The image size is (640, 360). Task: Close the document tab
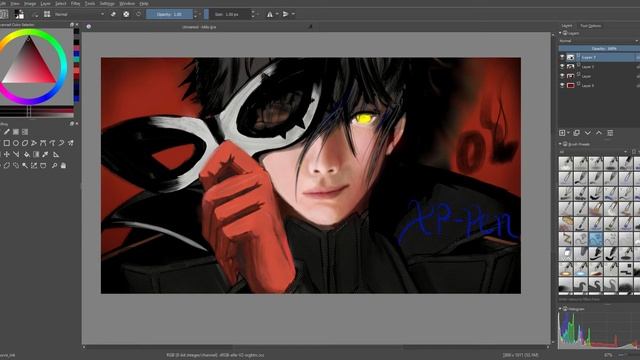(310, 27)
